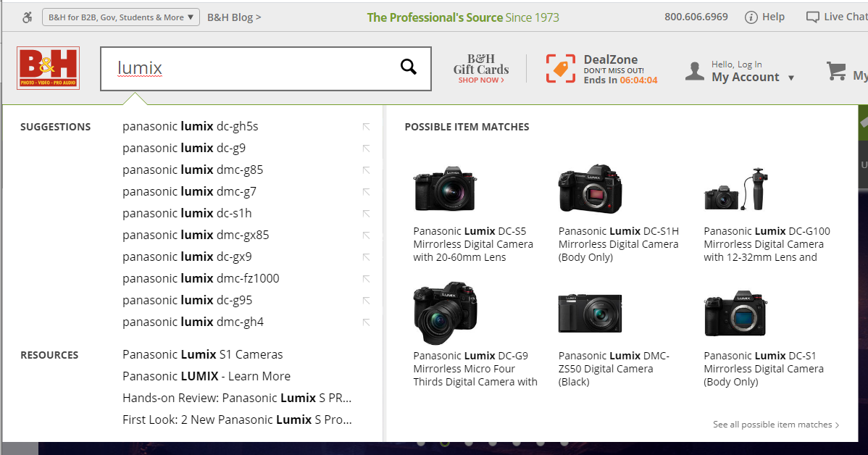Click the B&H logo to go home
868x455 pixels.
click(48, 68)
